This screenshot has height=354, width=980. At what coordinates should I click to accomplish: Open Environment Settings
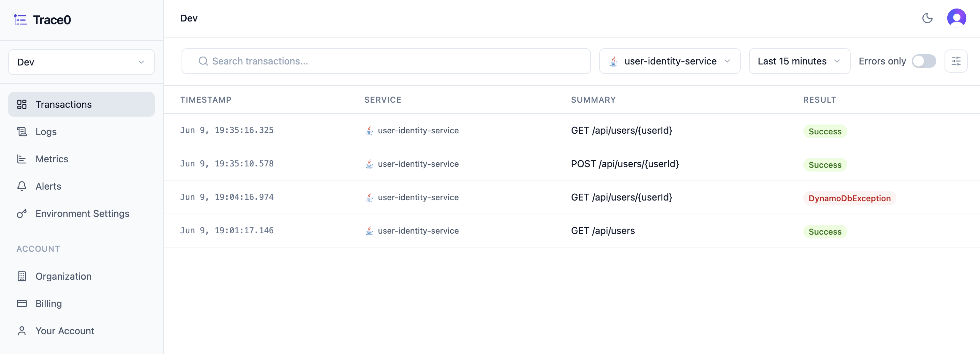pyautogui.click(x=82, y=214)
